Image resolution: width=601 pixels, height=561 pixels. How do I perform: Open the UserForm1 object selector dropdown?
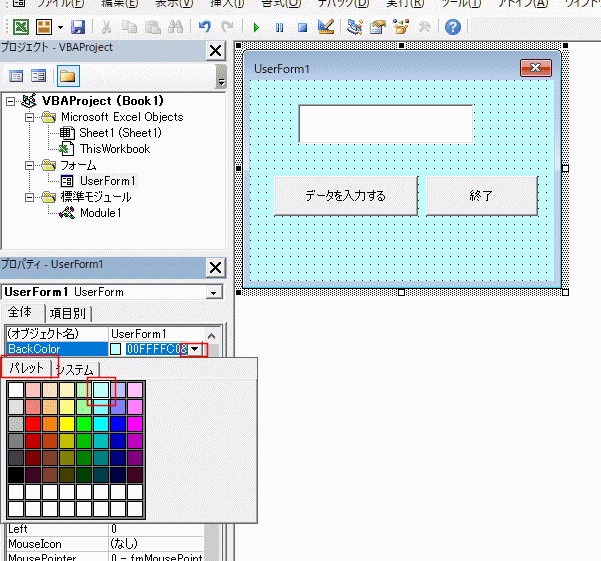pos(213,293)
